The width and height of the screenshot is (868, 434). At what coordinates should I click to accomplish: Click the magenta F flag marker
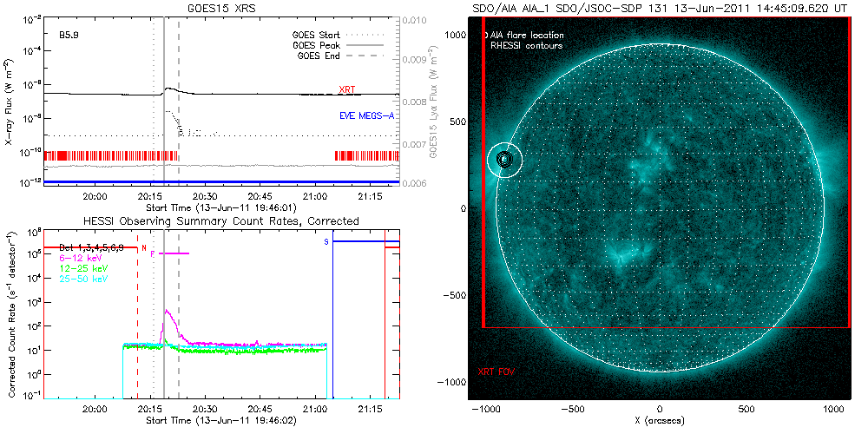153,253
